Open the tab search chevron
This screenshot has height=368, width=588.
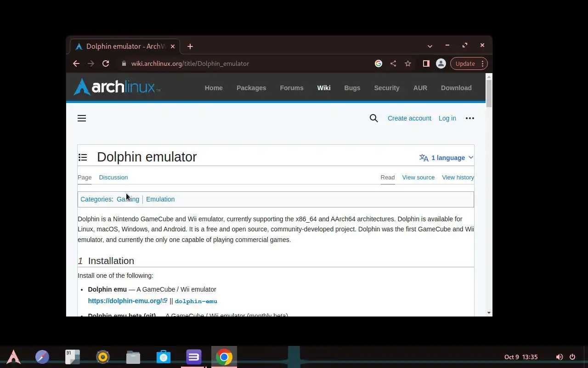(x=430, y=46)
